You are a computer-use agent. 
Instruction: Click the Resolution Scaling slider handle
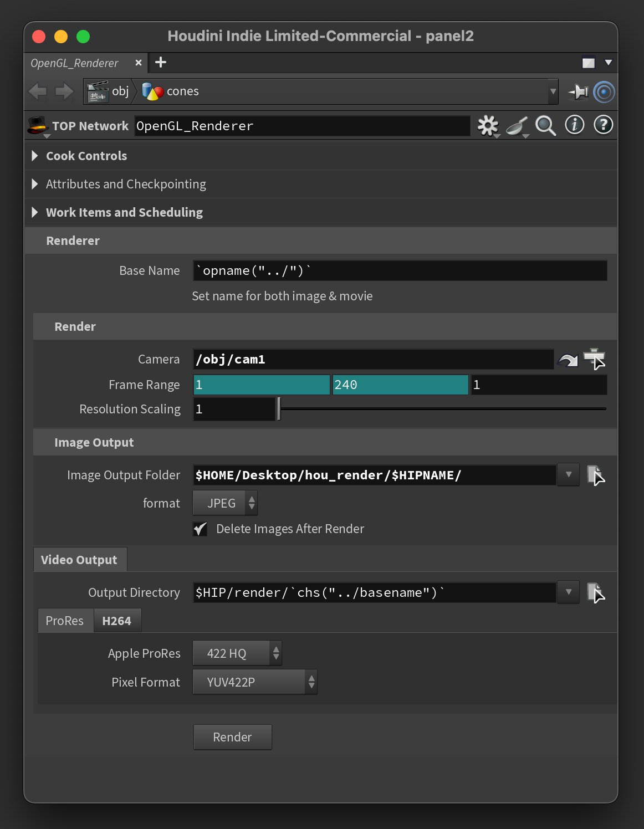click(279, 409)
